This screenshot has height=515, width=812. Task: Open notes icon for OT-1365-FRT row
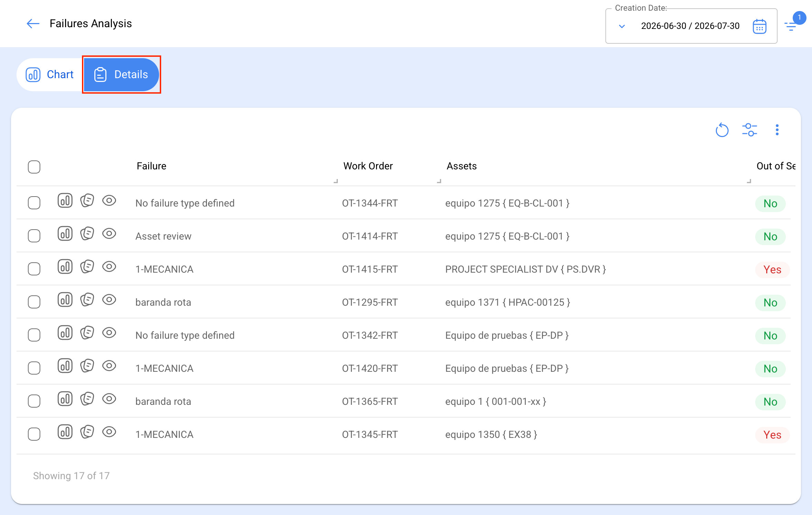(x=87, y=399)
